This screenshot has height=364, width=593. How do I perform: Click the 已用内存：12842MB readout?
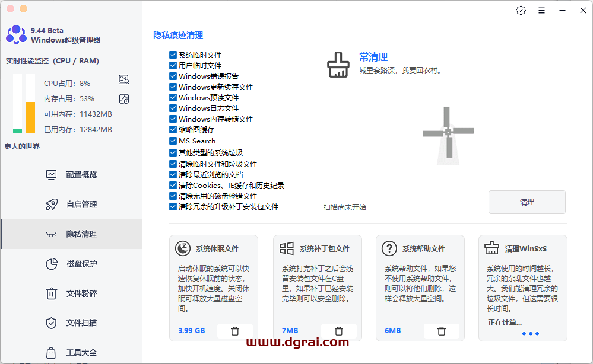pyautogui.click(x=78, y=129)
